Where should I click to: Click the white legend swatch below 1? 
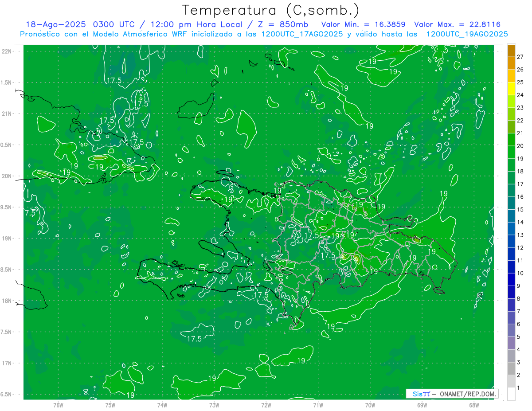point(511,394)
